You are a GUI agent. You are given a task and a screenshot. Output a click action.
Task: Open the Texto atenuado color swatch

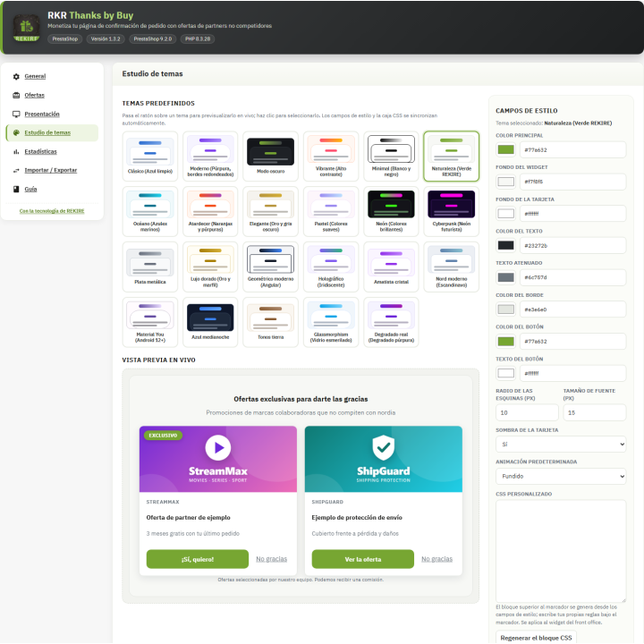point(506,277)
